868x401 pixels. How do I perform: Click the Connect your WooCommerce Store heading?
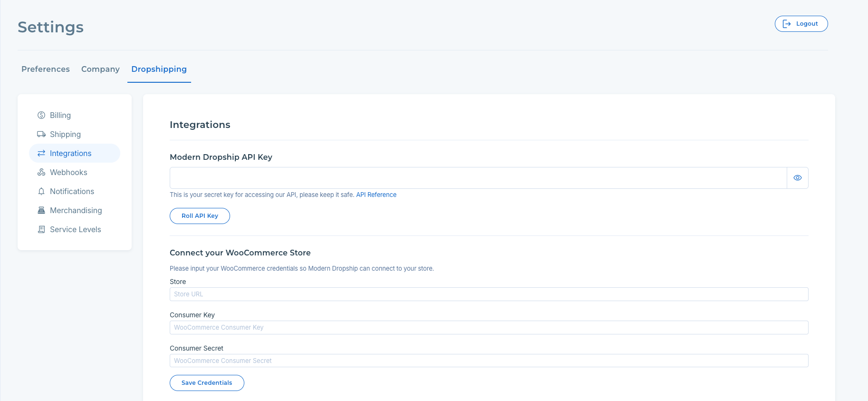(x=240, y=253)
